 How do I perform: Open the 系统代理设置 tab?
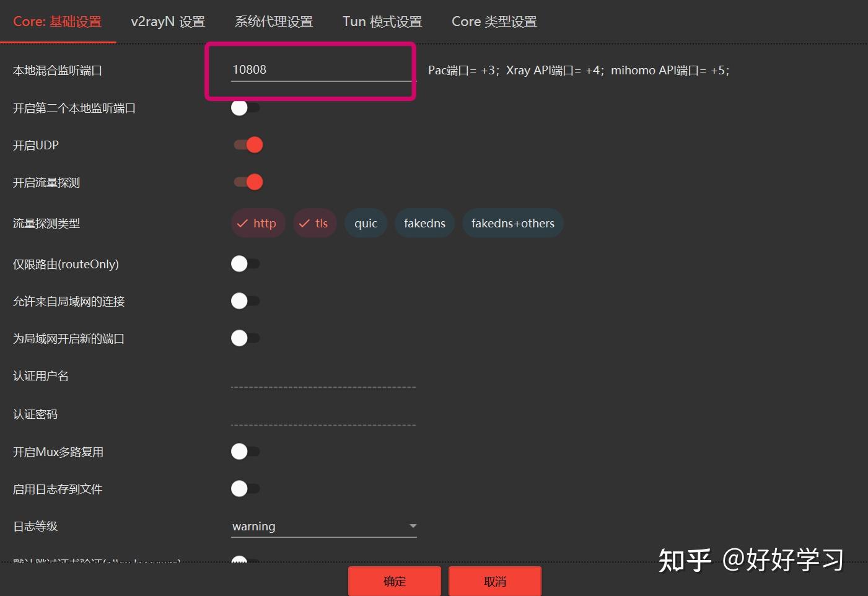tap(274, 21)
